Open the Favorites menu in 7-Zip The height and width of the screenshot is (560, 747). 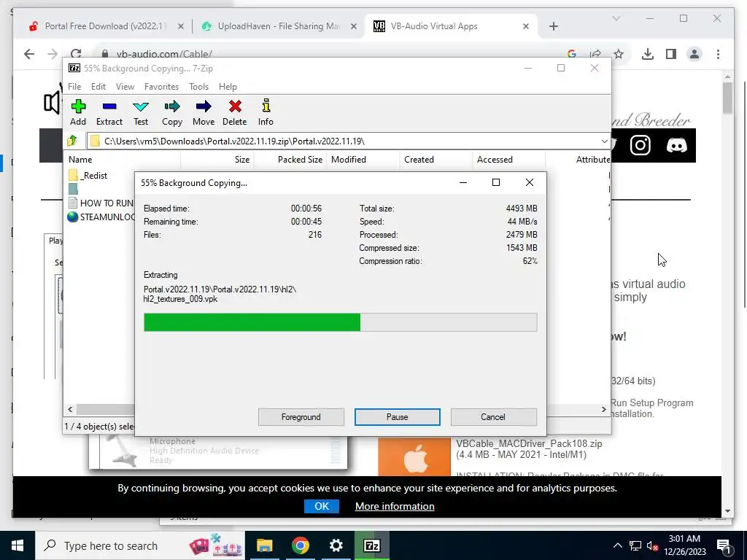click(161, 87)
